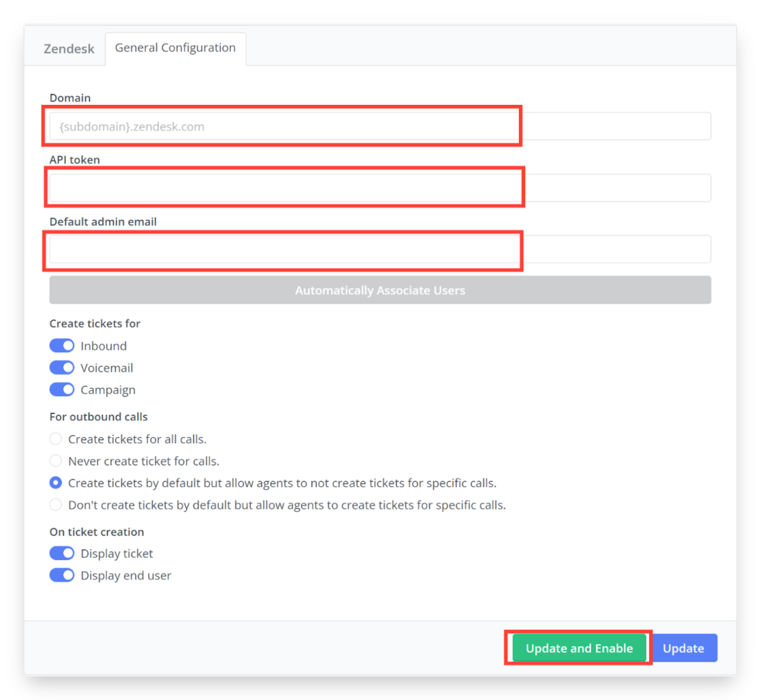Click the green Update and Enable button

pyautogui.click(x=579, y=648)
